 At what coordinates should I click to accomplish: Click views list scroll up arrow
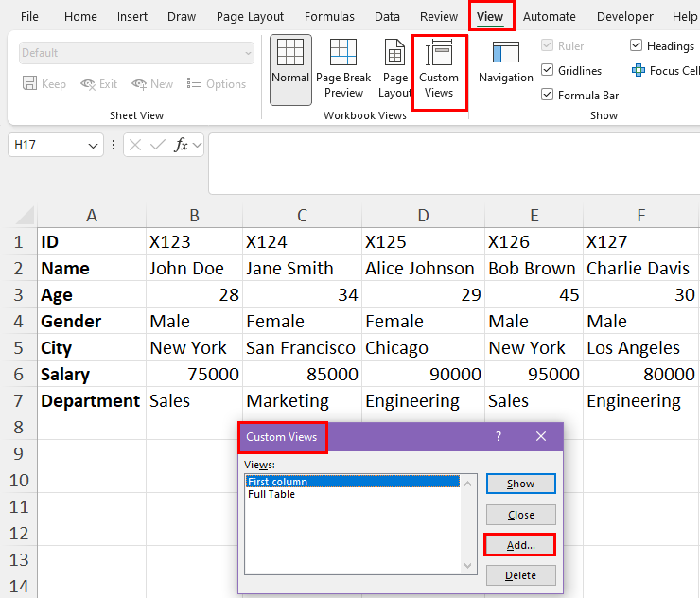[468, 484]
